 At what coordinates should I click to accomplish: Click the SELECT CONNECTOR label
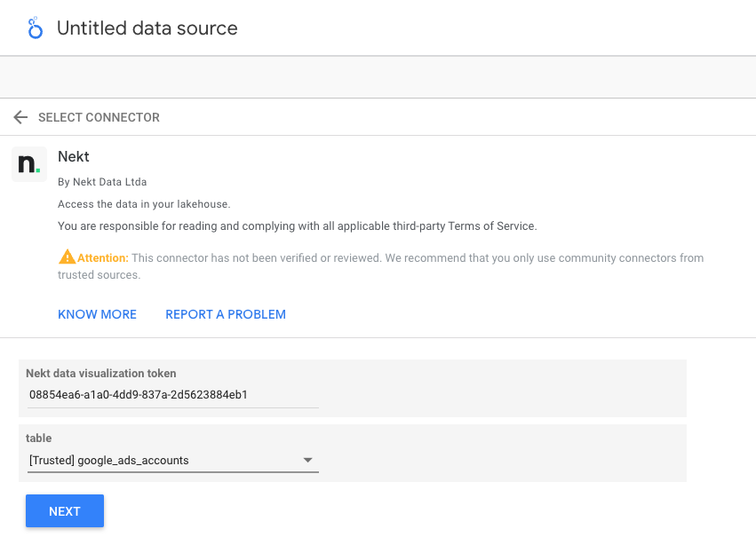pyautogui.click(x=99, y=117)
